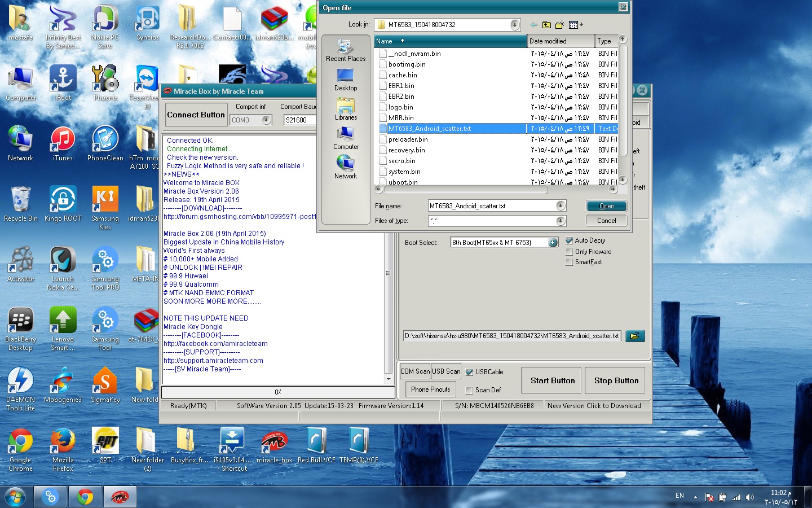Sort files by Type column header
This screenshot has height=508, width=812.
(x=607, y=41)
